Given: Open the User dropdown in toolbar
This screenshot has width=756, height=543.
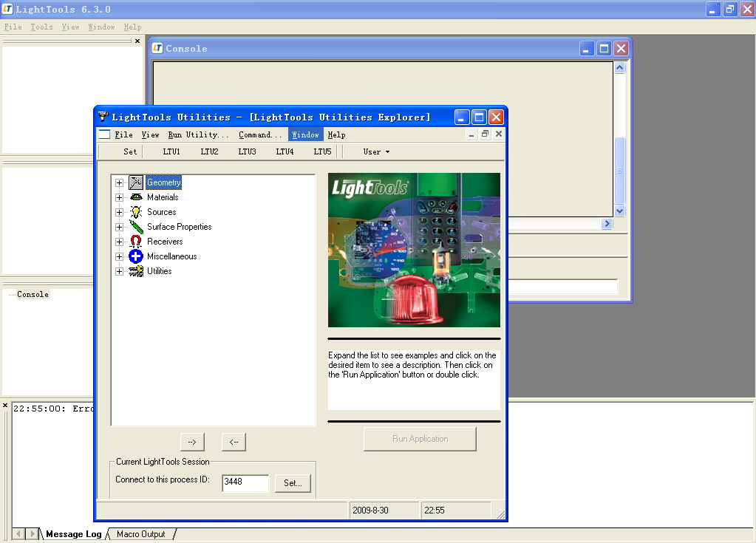Looking at the screenshot, I should (x=376, y=151).
